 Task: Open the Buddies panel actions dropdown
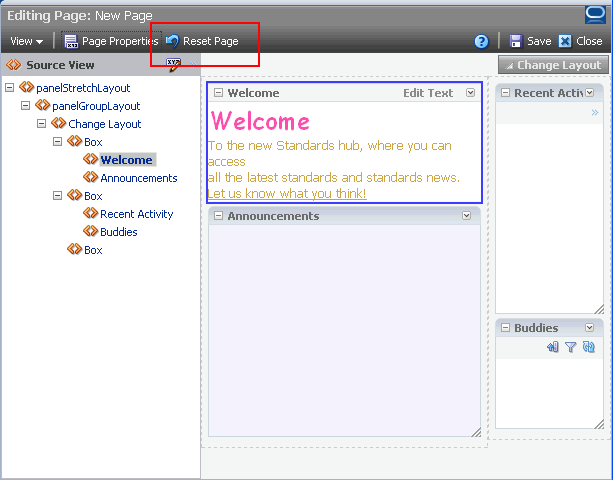pyautogui.click(x=590, y=328)
